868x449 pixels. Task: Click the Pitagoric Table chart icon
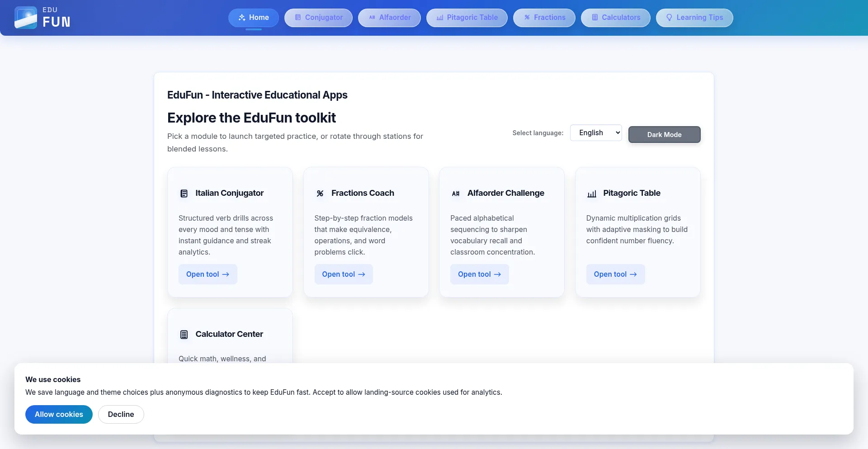point(592,194)
